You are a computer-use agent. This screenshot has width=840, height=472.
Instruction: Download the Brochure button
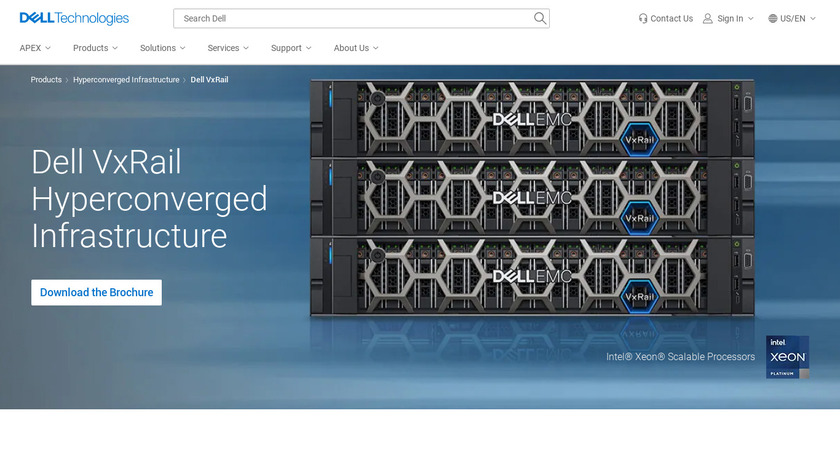97,292
